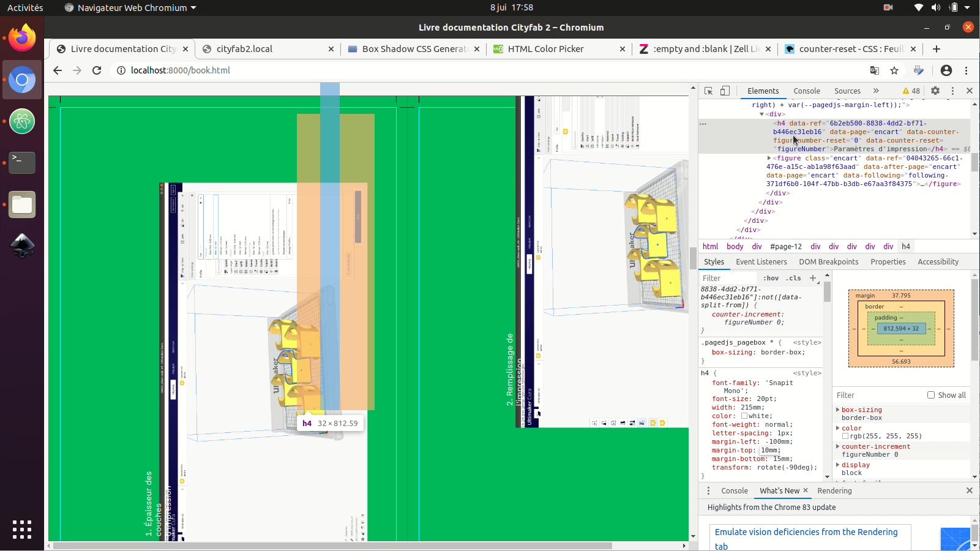Open the Atom editor from dock

point(22,121)
